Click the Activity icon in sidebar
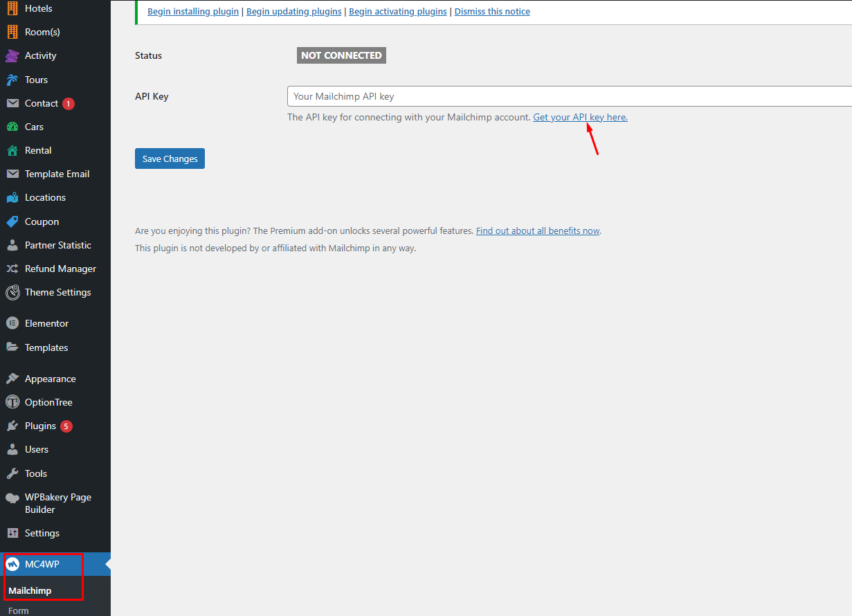 pos(12,55)
